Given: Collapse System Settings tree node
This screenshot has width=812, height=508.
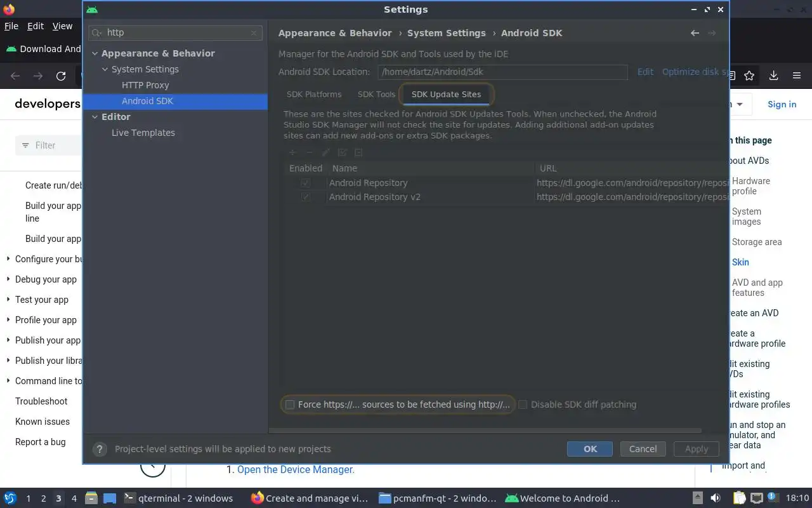Looking at the screenshot, I should [x=105, y=69].
